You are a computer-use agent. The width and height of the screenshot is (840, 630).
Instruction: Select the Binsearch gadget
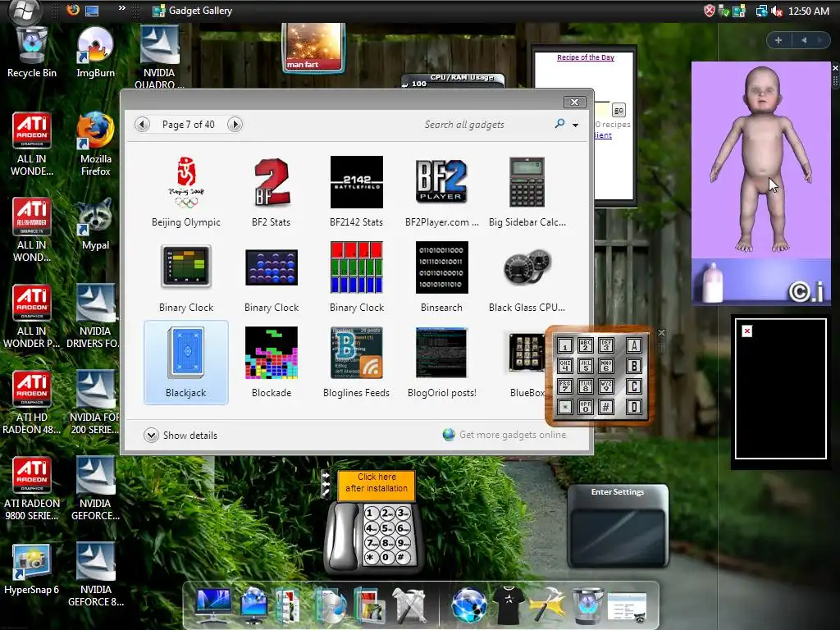point(441,277)
